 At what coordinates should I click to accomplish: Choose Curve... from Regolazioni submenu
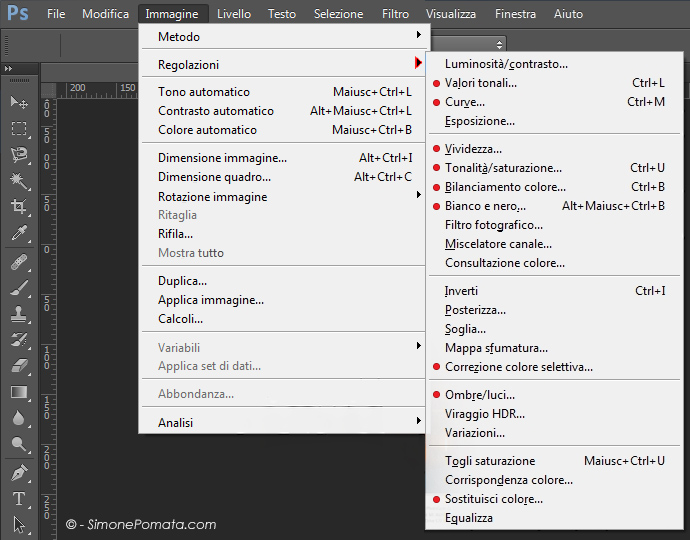pos(465,102)
